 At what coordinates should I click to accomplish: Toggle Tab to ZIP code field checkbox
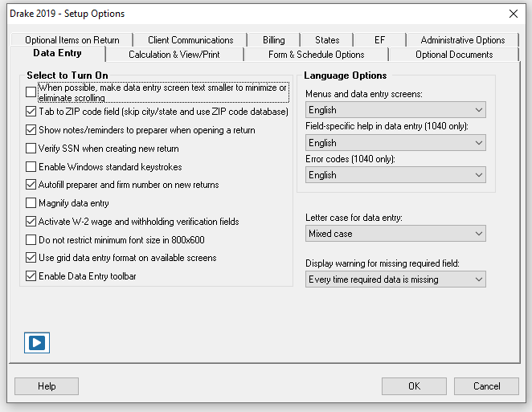(31, 111)
